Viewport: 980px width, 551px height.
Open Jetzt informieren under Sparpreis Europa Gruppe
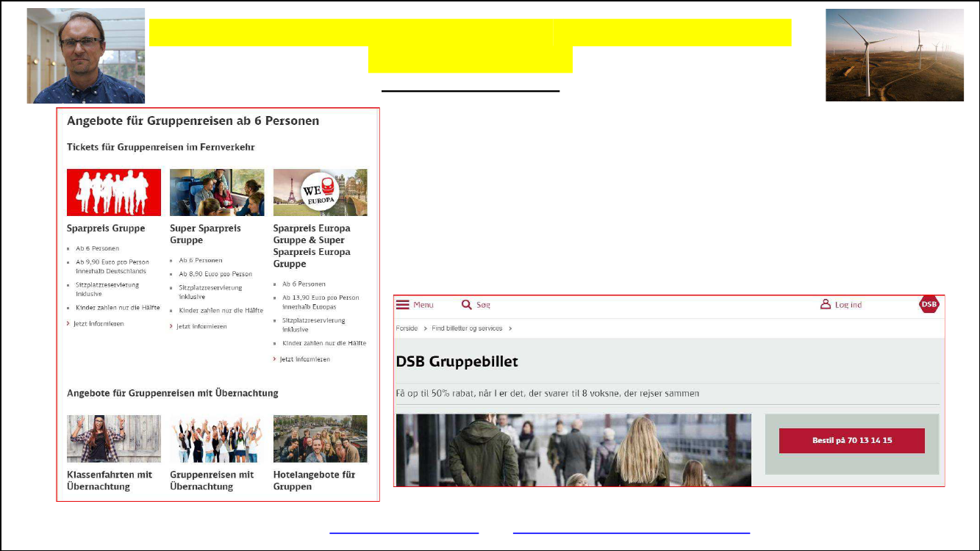point(304,359)
